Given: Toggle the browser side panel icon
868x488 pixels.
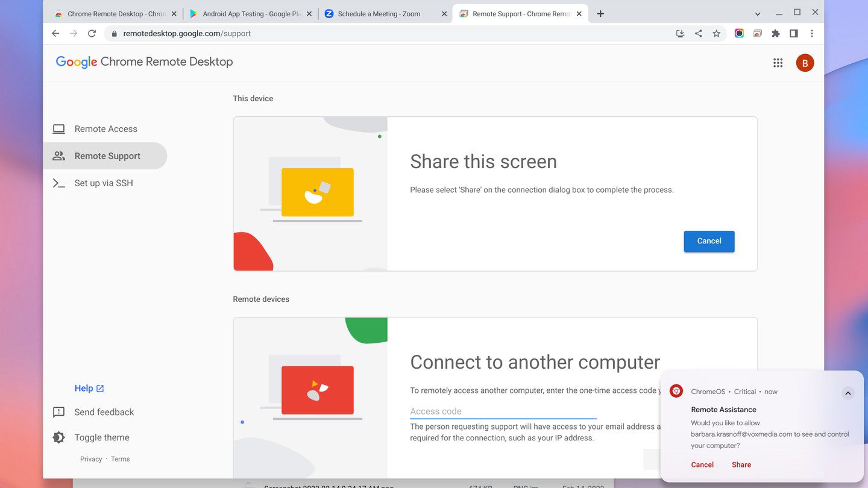Looking at the screenshot, I should [794, 34].
